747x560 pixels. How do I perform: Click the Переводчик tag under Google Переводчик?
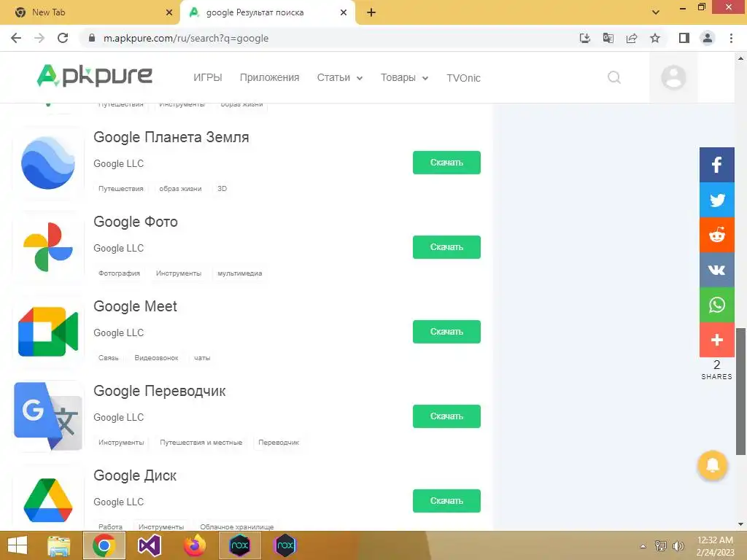tap(279, 443)
